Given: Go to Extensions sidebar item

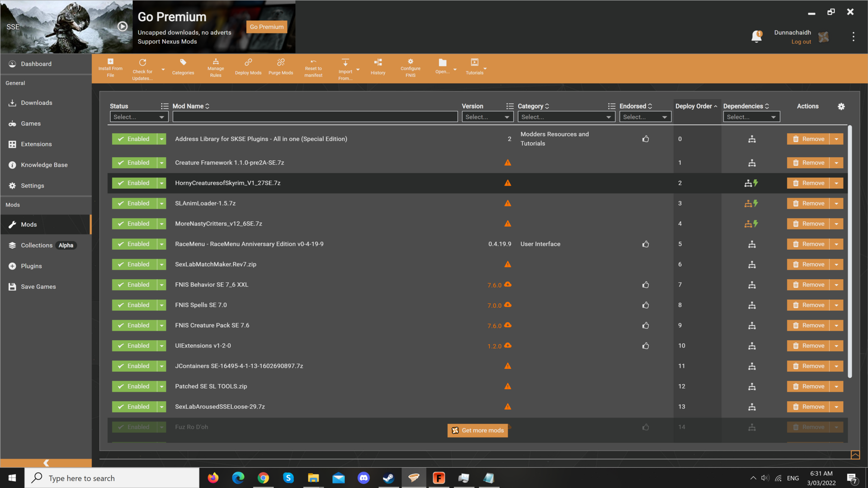Looking at the screenshot, I should (46, 144).
